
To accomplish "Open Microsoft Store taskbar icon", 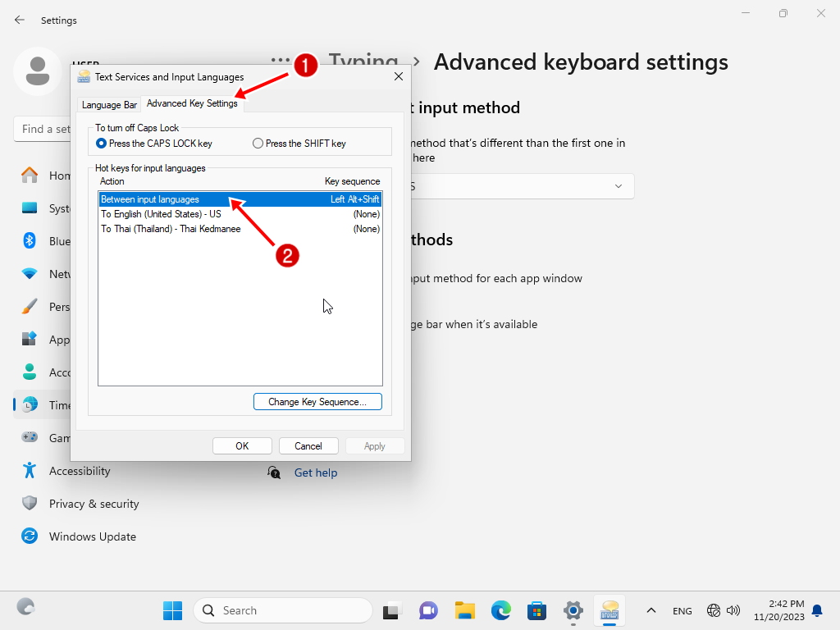I will pyautogui.click(x=537, y=610).
